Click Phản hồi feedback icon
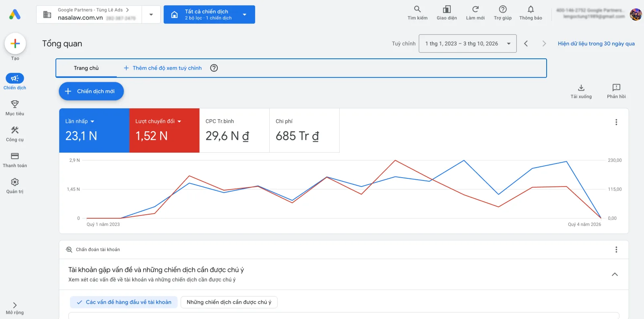Viewport: 644px width, 319px height. [616, 91]
